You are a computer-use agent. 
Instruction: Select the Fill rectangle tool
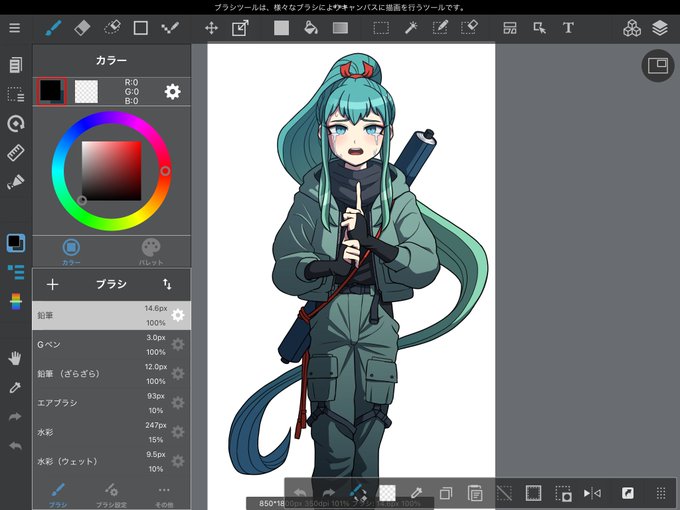[281, 28]
